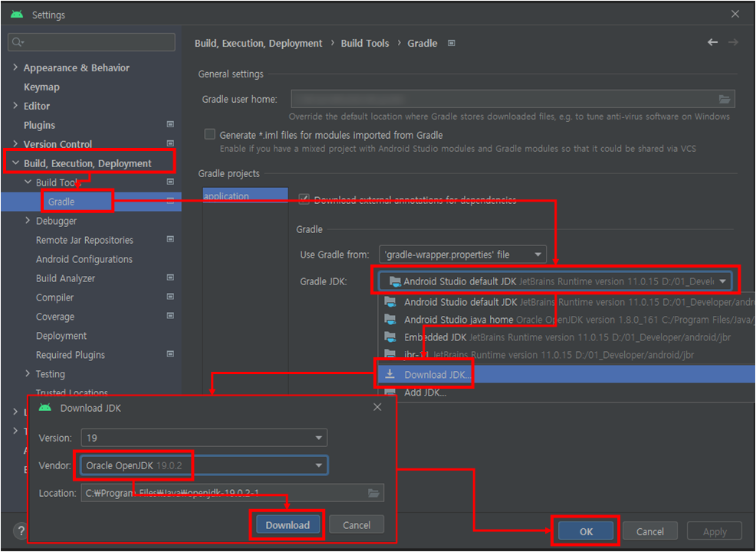The image size is (756, 552).
Task: Click the Gradle user home field
Action: point(513,99)
